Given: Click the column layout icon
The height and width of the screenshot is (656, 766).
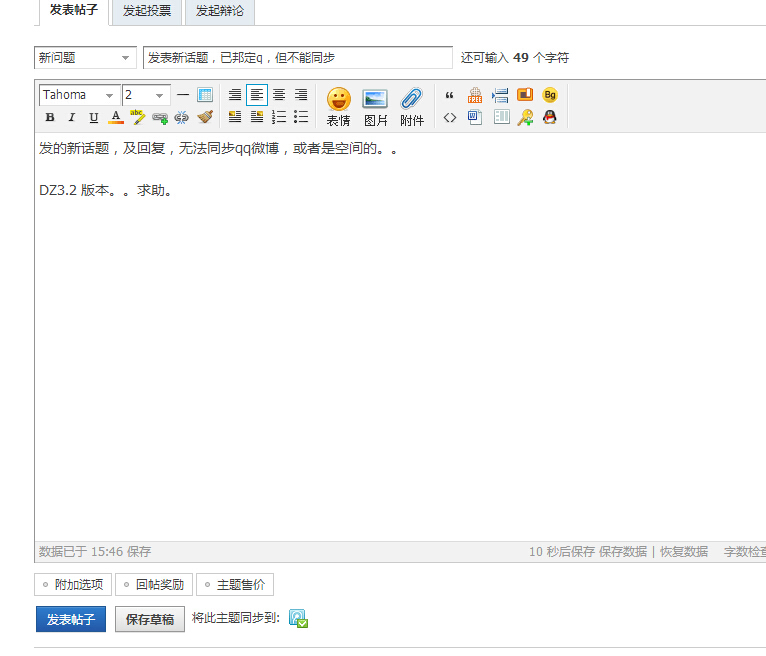Looking at the screenshot, I should pyautogui.click(x=501, y=117).
